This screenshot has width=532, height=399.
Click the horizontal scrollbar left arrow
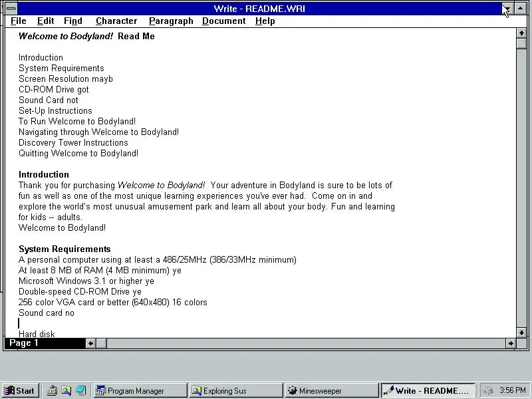90,343
